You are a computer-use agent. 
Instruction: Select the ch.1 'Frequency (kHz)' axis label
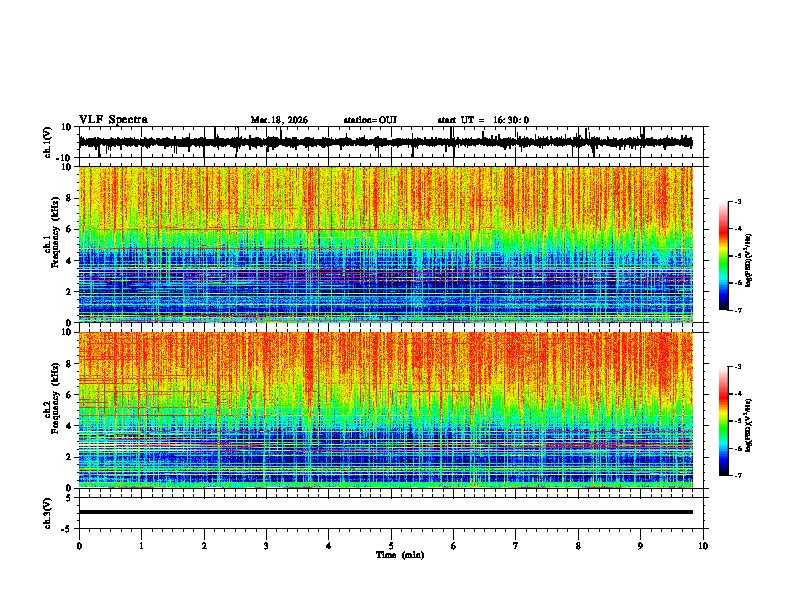pos(55,233)
